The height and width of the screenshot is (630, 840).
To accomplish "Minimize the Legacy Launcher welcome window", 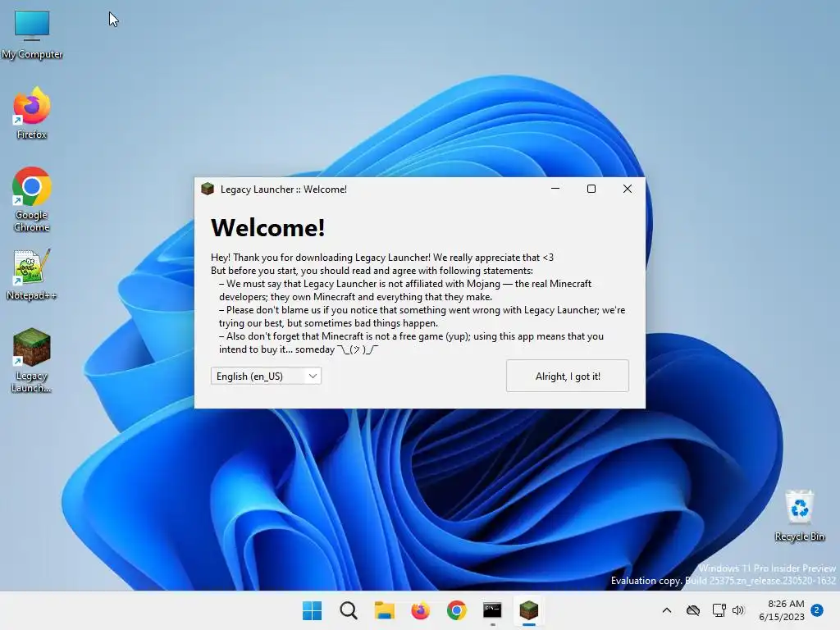I will (555, 189).
